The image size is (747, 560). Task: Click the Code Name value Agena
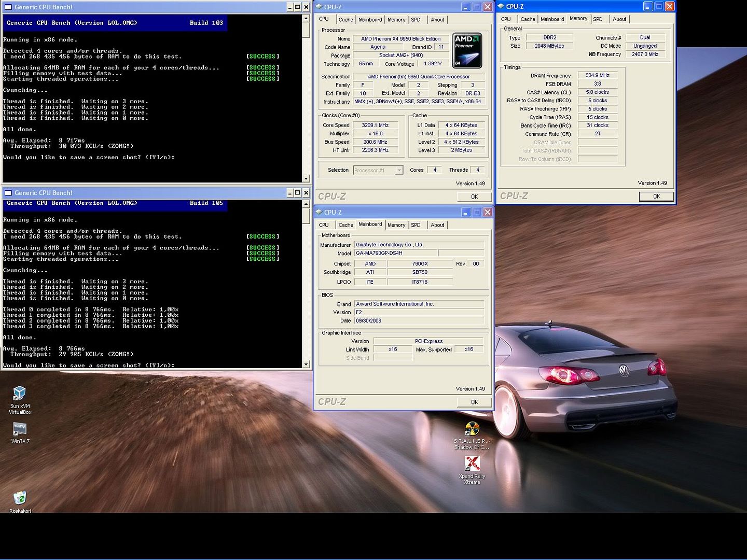378,47
